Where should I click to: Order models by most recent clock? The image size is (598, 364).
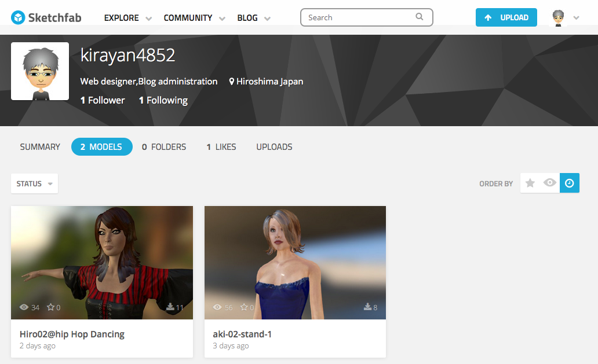click(x=570, y=183)
